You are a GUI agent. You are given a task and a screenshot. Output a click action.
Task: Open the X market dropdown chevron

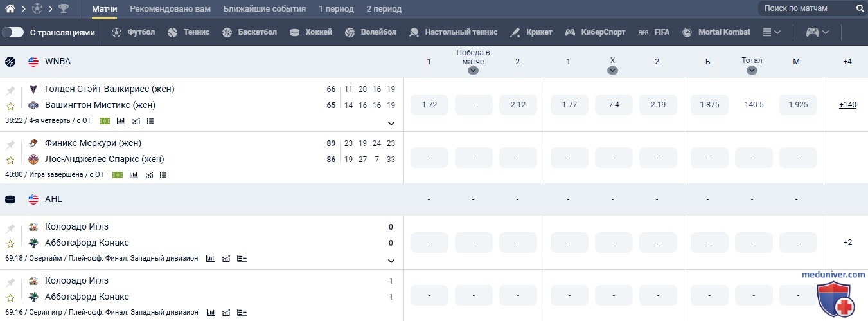tap(612, 71)
